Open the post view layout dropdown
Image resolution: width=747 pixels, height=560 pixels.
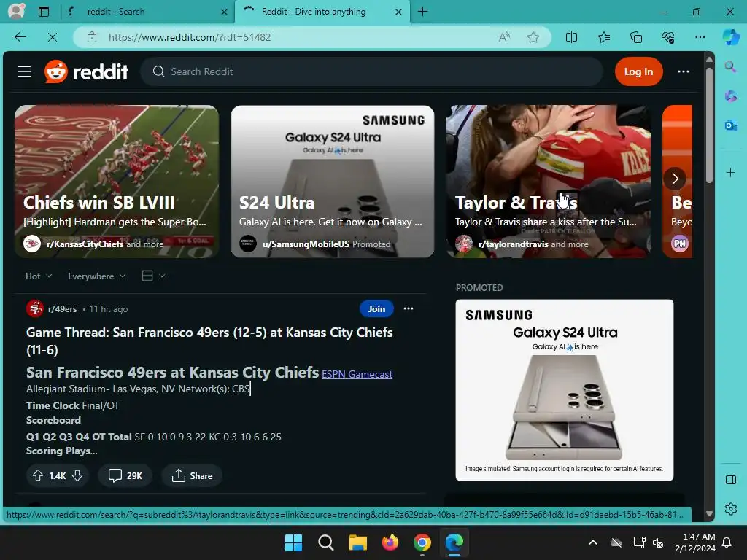[153, 276]
